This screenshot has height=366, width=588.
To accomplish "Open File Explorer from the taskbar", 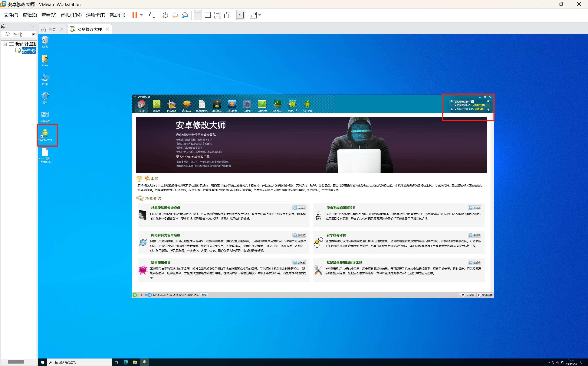I will click(x=135, y=362).
